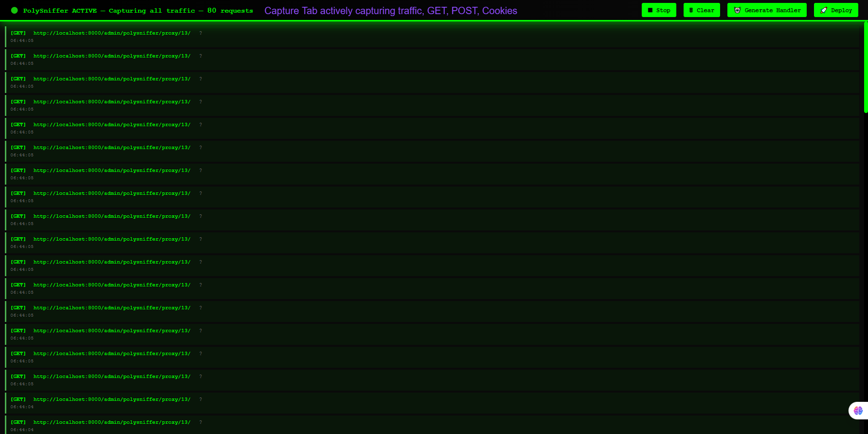The height and width of the screenshot is (434, 868).
Task: Click the black square stop icon
Action: [x=650, y=10]
